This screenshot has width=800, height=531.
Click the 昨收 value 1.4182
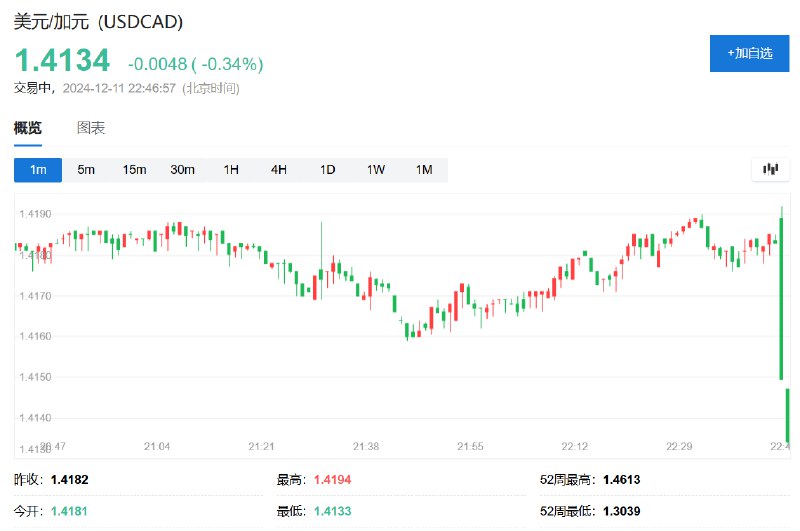(x=69, y=479)
